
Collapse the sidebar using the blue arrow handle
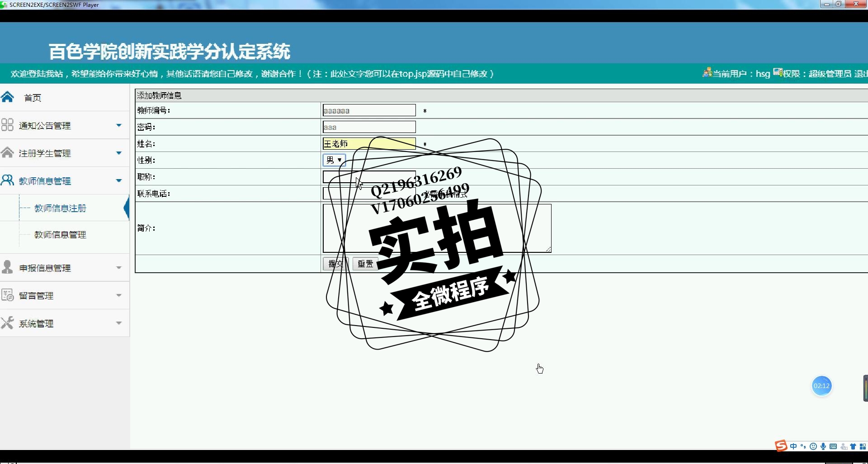coord(127,208)
